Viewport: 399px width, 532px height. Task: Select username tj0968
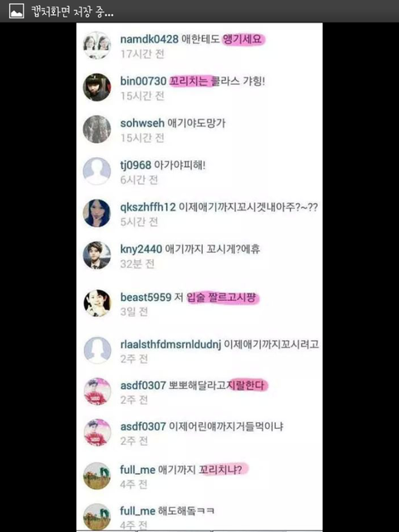(x=135, y=165)
